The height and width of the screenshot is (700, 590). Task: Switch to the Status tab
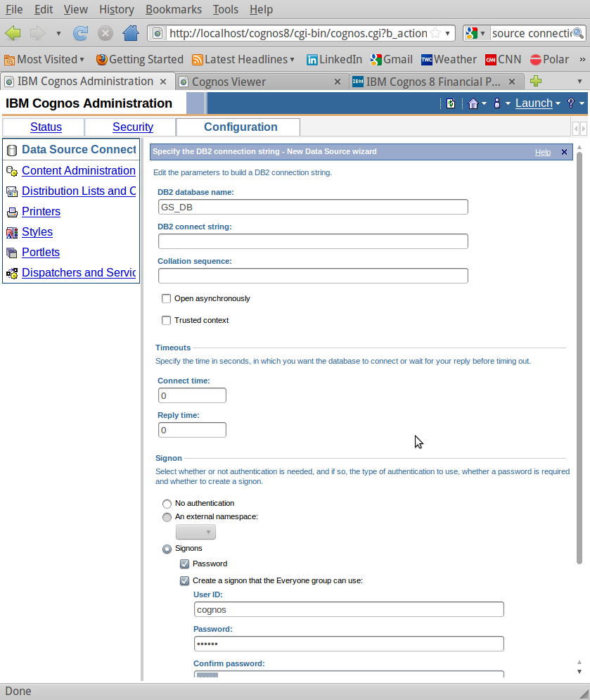click(46, 127)
